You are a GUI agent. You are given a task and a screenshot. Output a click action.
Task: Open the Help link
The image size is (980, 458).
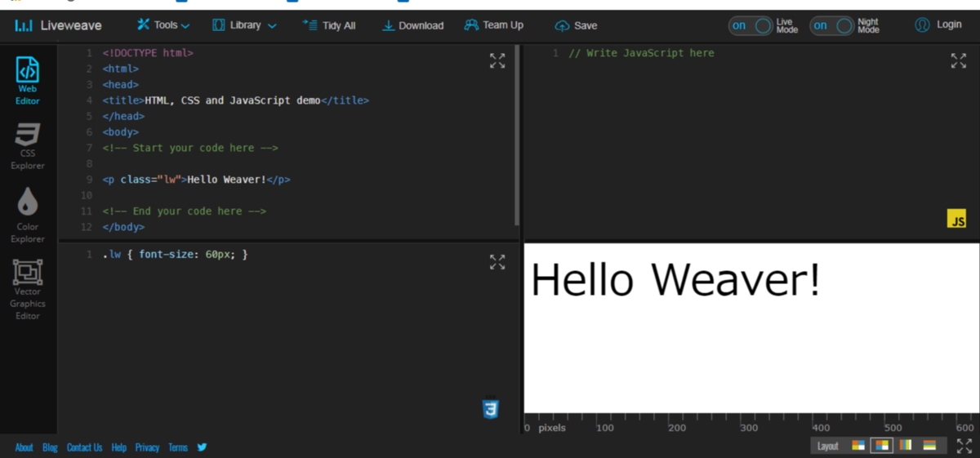[x=119, y=447]
